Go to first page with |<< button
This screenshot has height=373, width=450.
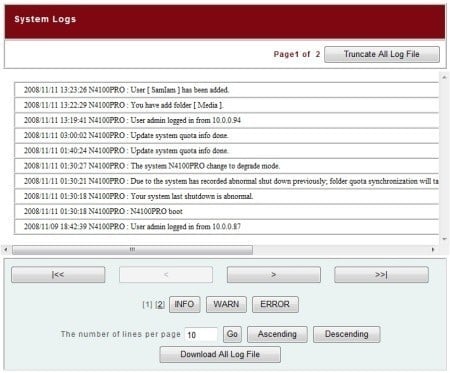58,275
